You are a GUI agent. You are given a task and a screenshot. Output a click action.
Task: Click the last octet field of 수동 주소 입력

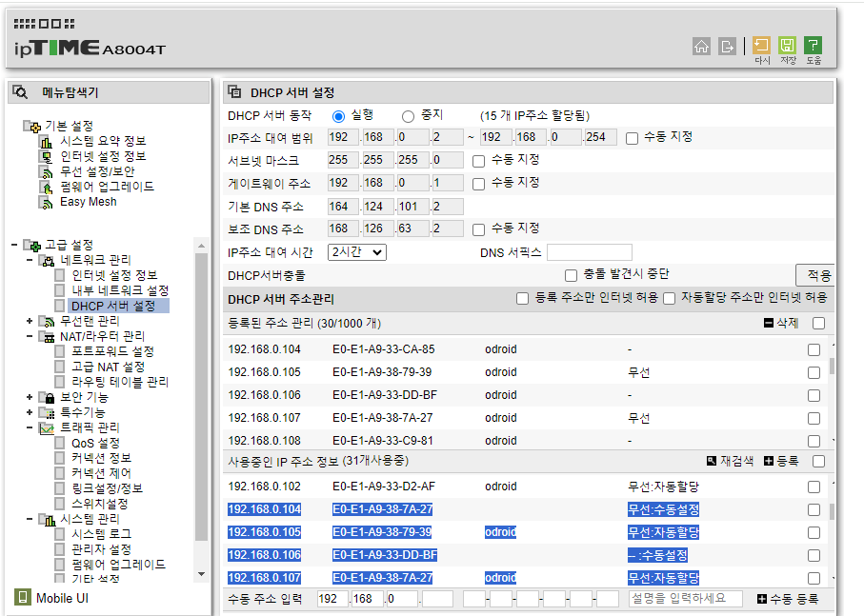coord(437,598)
